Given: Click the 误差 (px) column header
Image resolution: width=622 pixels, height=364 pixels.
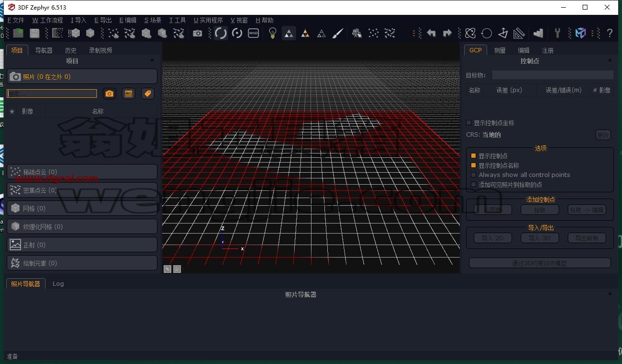Looking at the screenshot, I should (509, 90).
